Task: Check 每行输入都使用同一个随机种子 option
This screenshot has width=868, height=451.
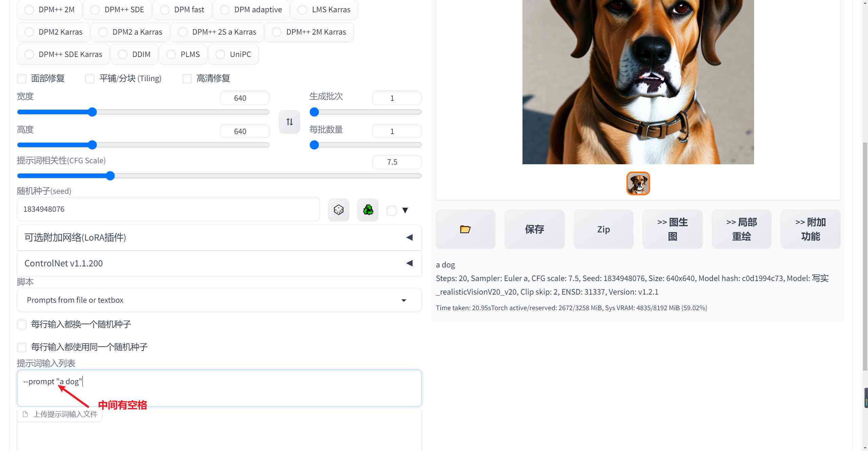Action: coord(22,347)
